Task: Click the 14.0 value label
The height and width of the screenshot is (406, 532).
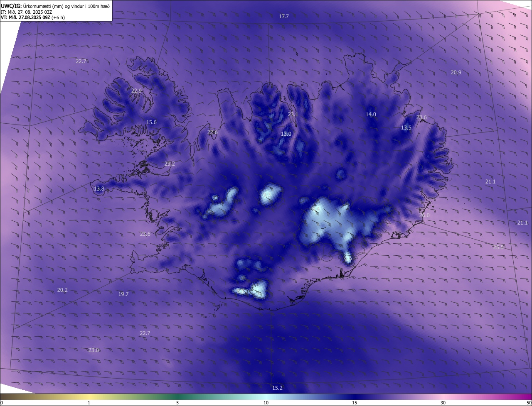Action: click(371, 114)
